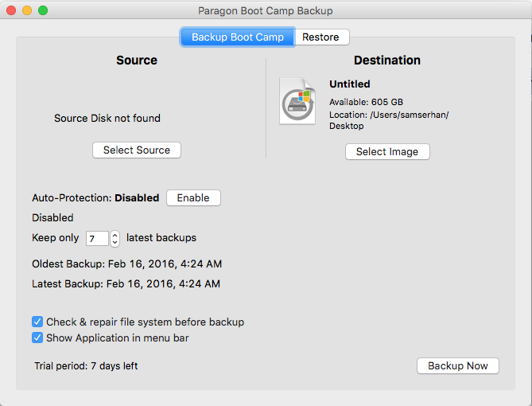Viewport: 532px width, 406px height.
Task: Click the Destination heading
Action: (387, 61)
